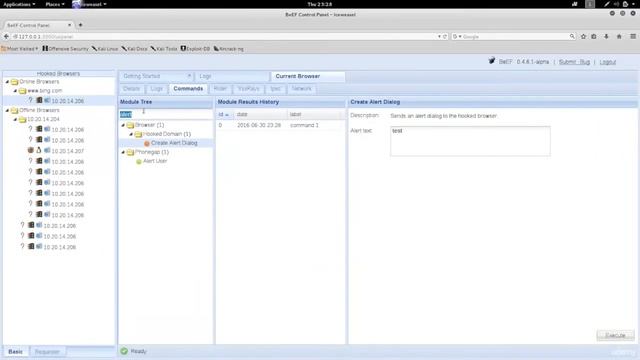Open Offensive Security bookmark

(x=65, y=49)
